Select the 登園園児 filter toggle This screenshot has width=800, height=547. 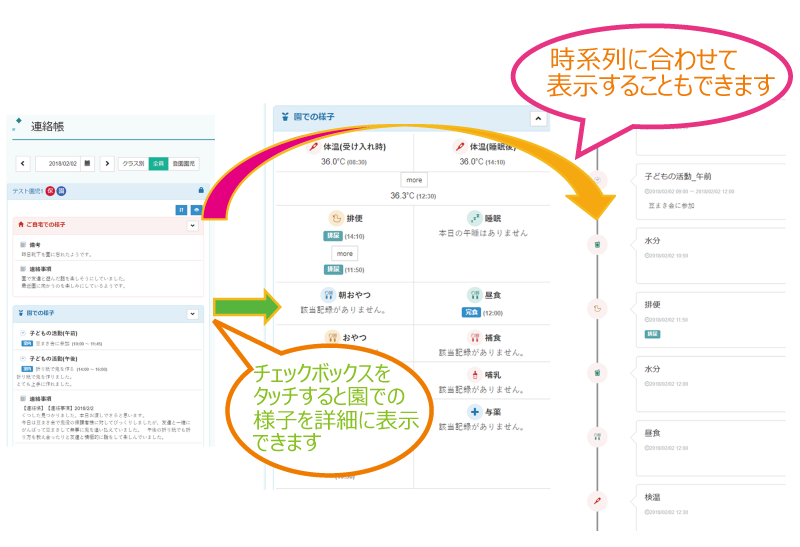pyautogui.click(x=184, y=163)
